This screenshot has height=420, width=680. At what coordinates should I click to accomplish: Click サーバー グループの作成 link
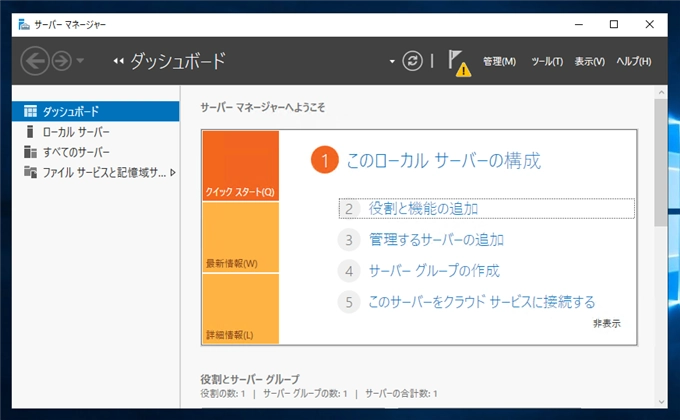pyautogui.click(x=434, y=271)
